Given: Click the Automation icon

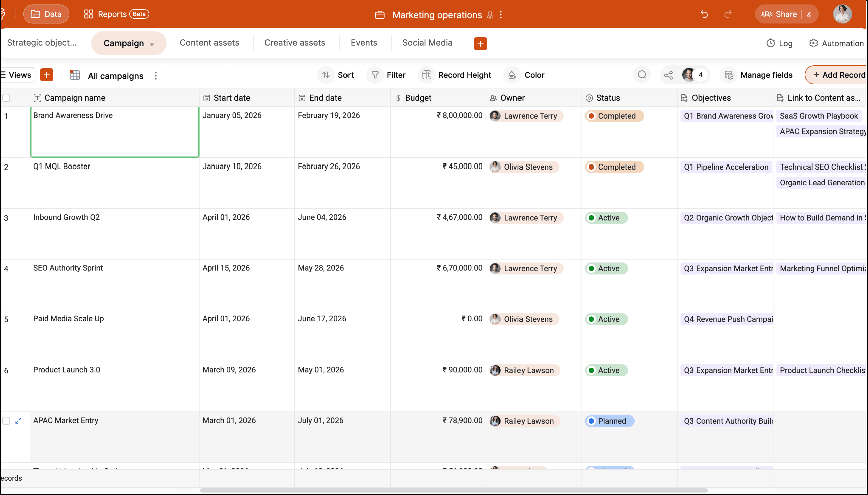Looking at the screenshot, I should [814, 43].
